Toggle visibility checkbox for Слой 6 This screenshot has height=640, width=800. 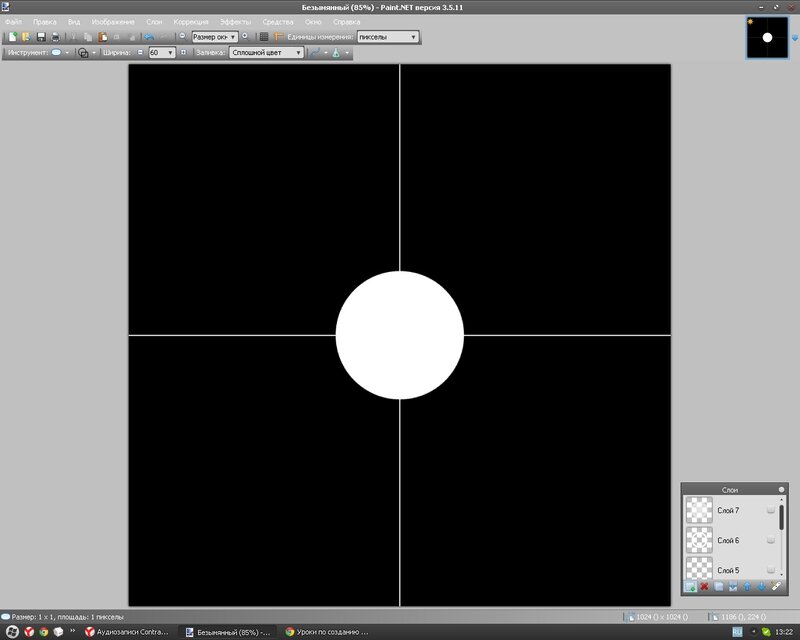(x=770, y=540)
